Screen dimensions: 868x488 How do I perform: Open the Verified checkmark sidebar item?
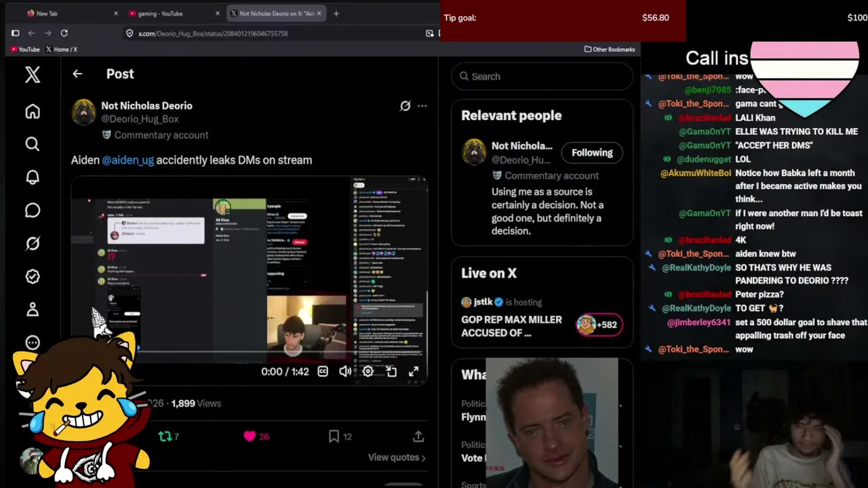click(x=33, y=277)
